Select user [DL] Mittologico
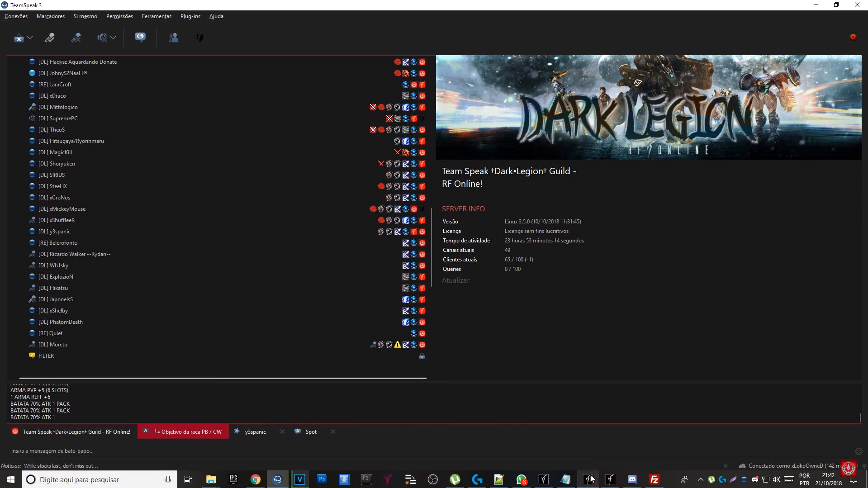 tap(58, 107)
